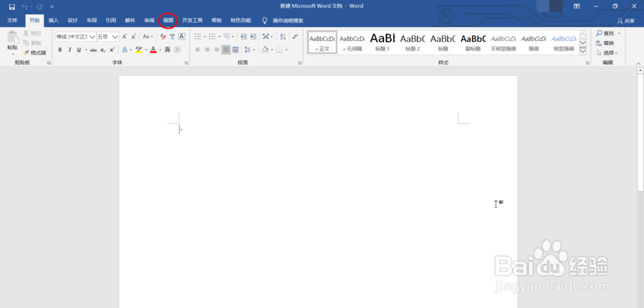Save the document with the floppy disk icon

[12, 6]
